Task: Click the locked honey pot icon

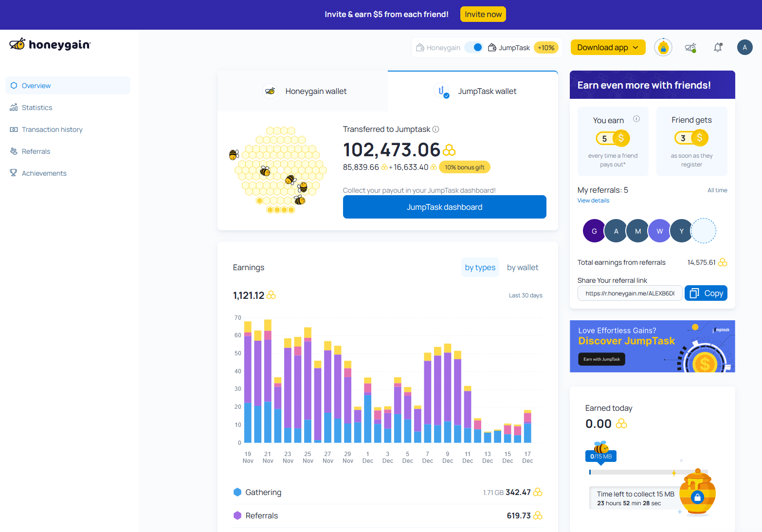Action: [697, 493]
